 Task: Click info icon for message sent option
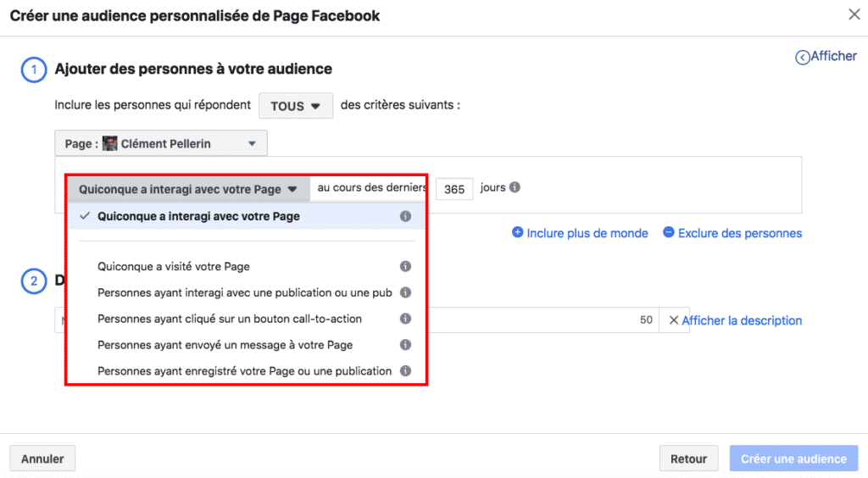[405, 346]
